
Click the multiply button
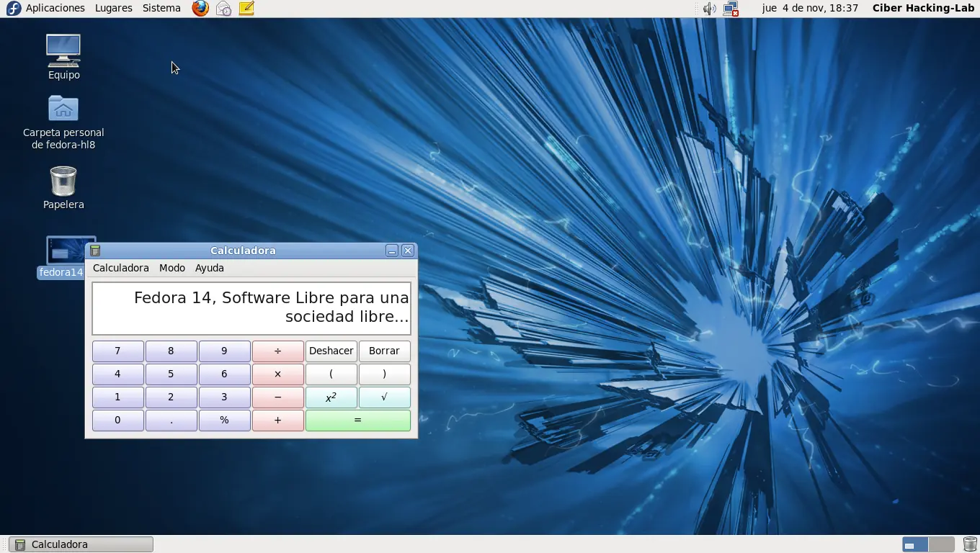click(x=278, y=374)
